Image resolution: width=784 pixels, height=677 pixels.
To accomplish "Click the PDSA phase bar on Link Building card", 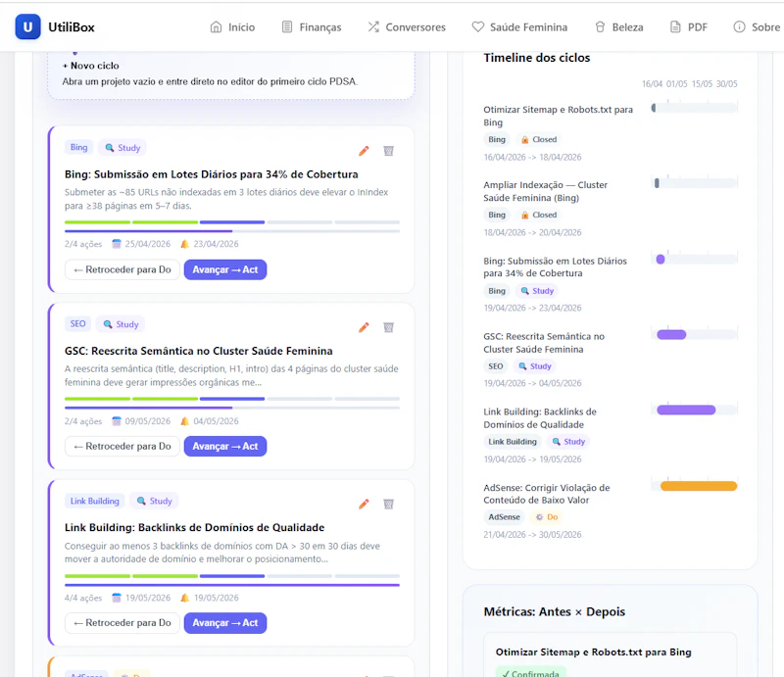I will tap(232, 576).
